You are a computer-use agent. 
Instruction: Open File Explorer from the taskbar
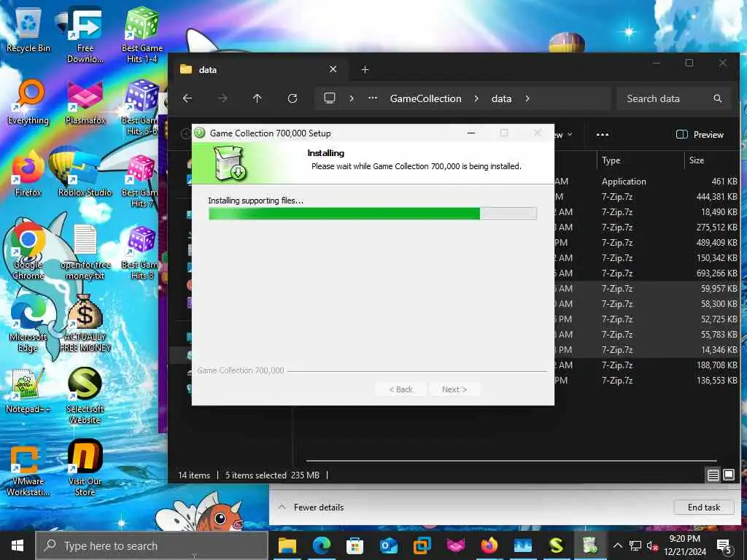tap(287, 545)
